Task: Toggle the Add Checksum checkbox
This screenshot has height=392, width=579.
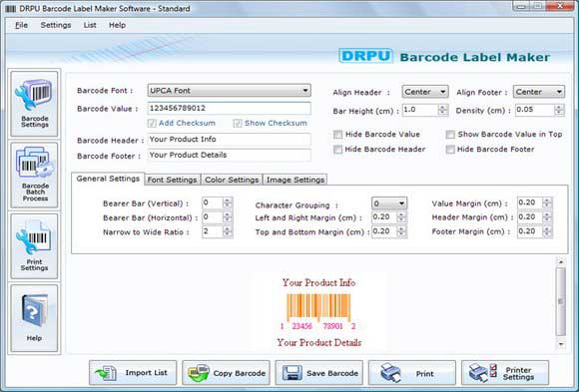Action: pyautogui.click(x=152, y=124)
